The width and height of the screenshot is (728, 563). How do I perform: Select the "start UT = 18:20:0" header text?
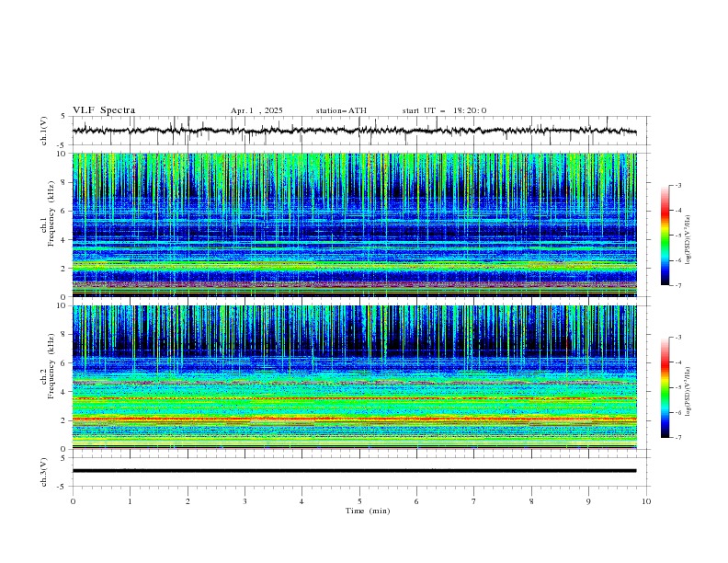[x=444, y=110]
